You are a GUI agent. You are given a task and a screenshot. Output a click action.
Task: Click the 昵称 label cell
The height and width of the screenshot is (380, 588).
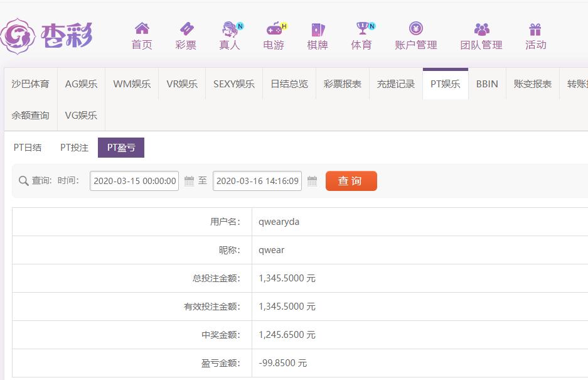[132, 250]
